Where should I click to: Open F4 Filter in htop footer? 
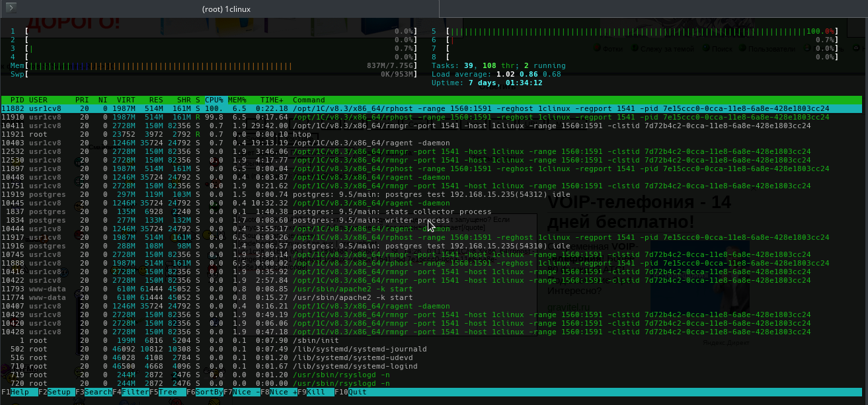(130, 392)
